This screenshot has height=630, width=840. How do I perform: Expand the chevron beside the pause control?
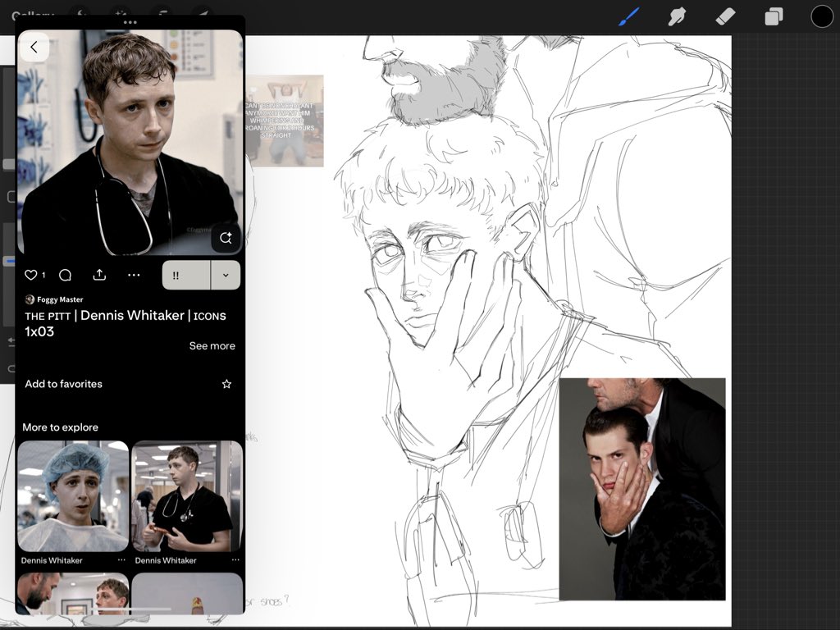225,275
